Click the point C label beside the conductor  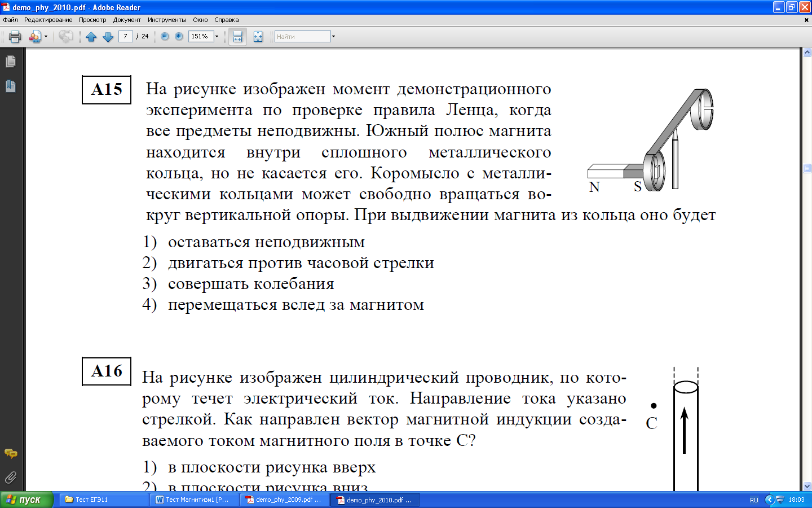pos(652,423)
